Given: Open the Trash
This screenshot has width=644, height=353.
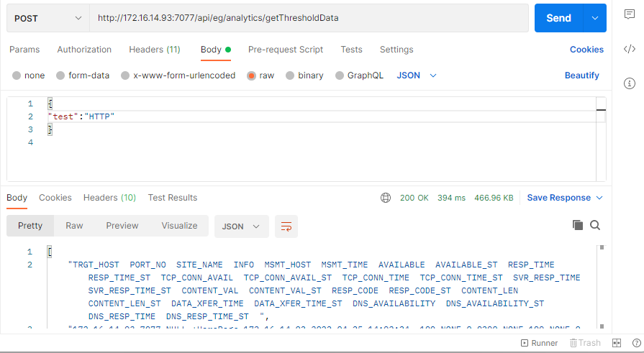Looking at the screenshot, I should point(585,343).
